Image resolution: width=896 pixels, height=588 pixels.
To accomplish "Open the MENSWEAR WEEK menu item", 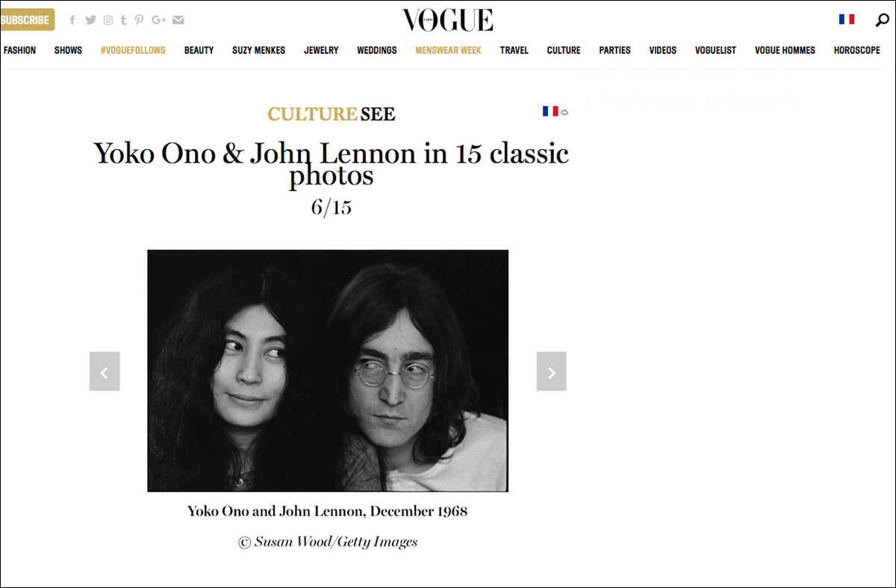I will [x=448, y=50].
